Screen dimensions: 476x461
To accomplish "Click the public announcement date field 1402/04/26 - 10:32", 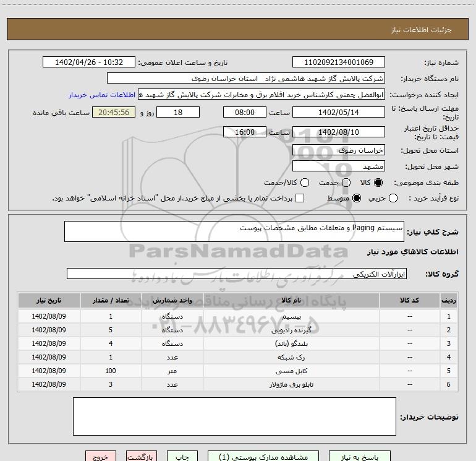I will pyautogui.click(x=89, y=62).
